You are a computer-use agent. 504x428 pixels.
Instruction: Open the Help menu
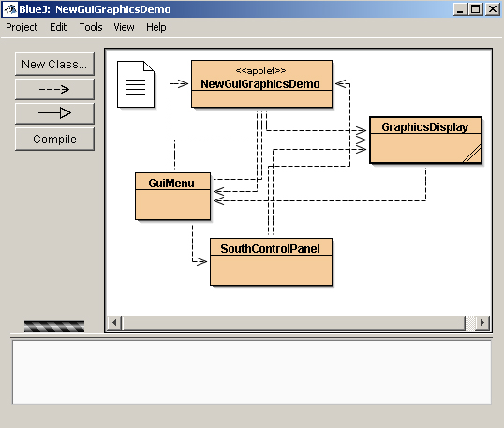coord(156,27)
